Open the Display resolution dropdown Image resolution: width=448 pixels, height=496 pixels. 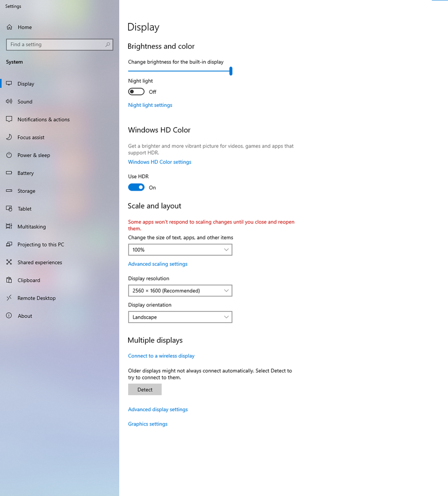[180, 290]
